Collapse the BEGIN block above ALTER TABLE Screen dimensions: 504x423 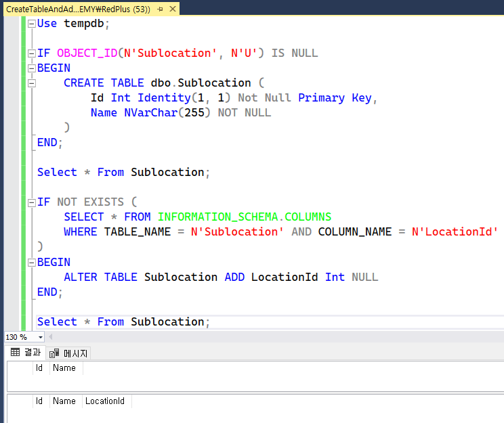coord(31,262)
